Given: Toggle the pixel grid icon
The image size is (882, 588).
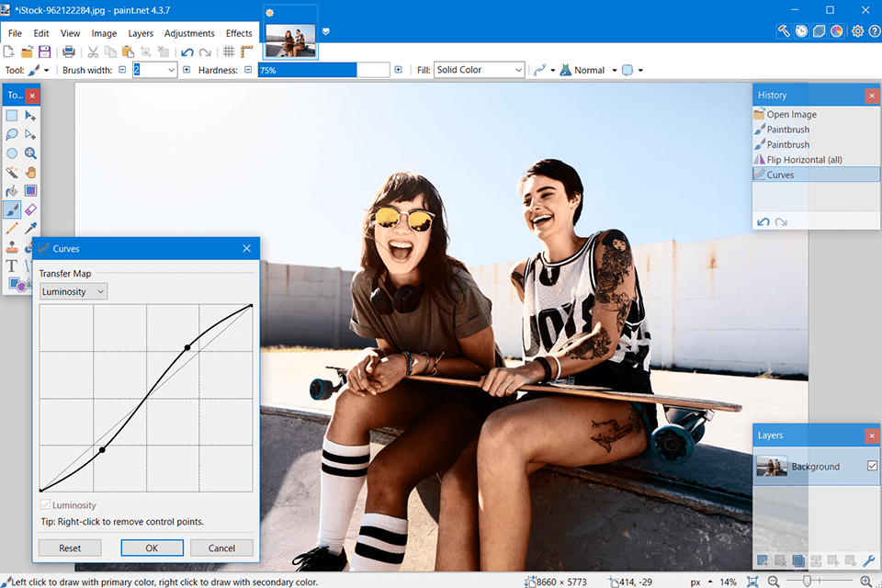Looking at the screenshot, I should tap(229, 51).
